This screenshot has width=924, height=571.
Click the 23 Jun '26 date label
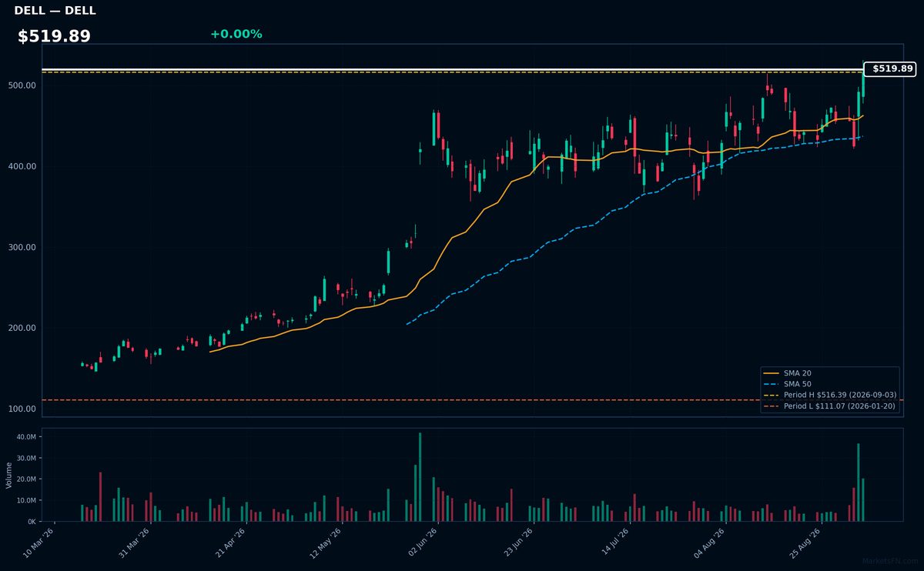pos(518,543)
